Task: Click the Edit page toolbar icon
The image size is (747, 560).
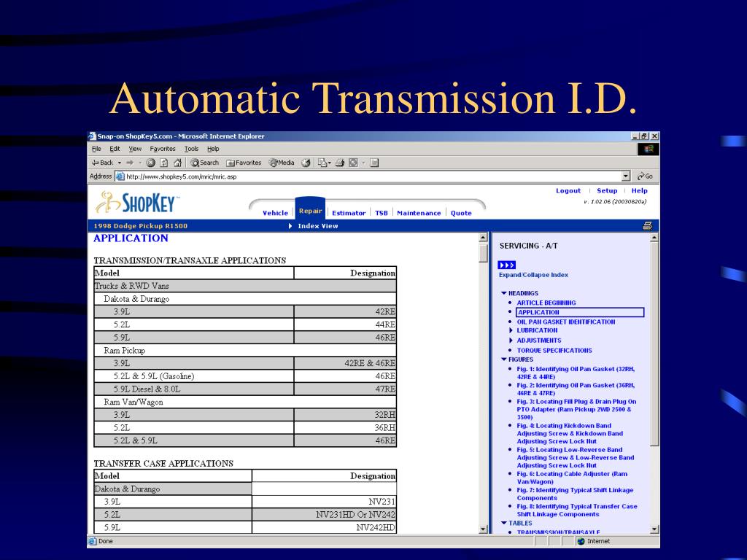Action: tap(354, 163)
